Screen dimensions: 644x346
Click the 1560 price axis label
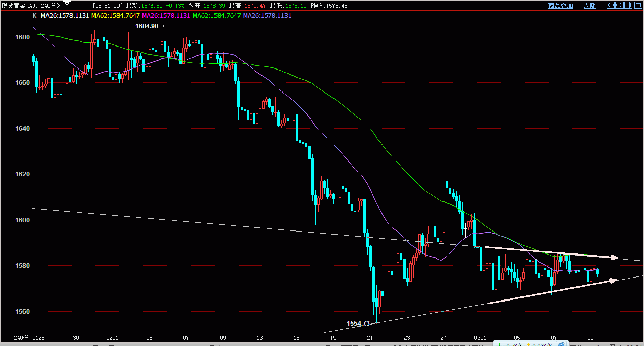[23, 312]
